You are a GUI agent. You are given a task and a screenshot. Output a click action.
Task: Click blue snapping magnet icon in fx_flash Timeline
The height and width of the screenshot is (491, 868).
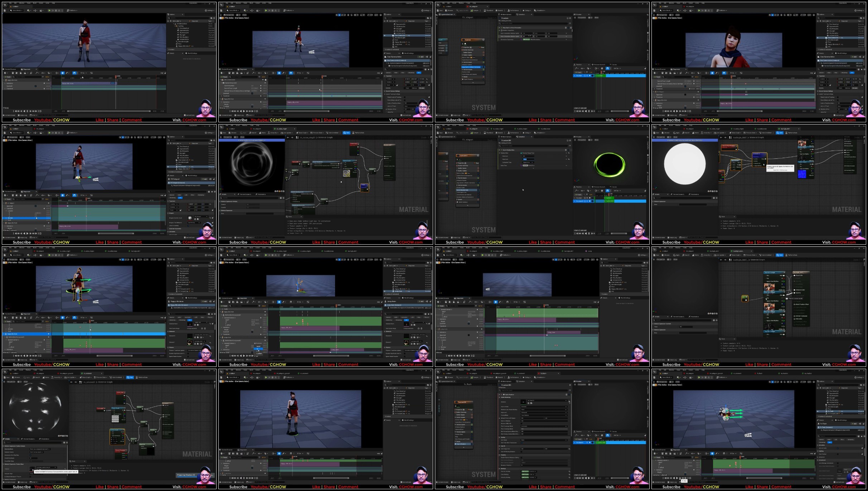(x=607, y=435)
